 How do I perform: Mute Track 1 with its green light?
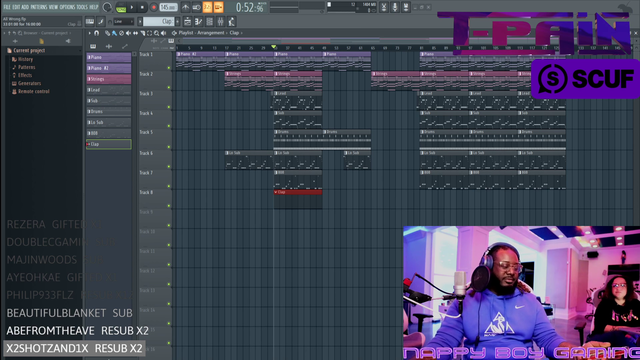(169, 68)
